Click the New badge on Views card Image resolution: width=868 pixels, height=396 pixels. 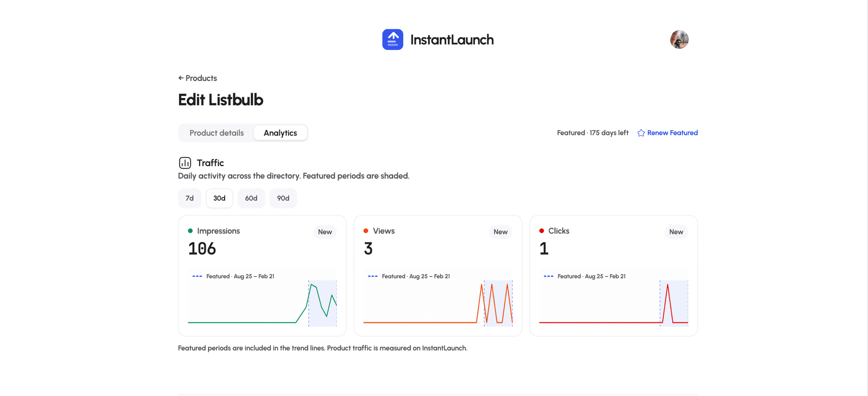pyautogui.click(x=500, y=232)
